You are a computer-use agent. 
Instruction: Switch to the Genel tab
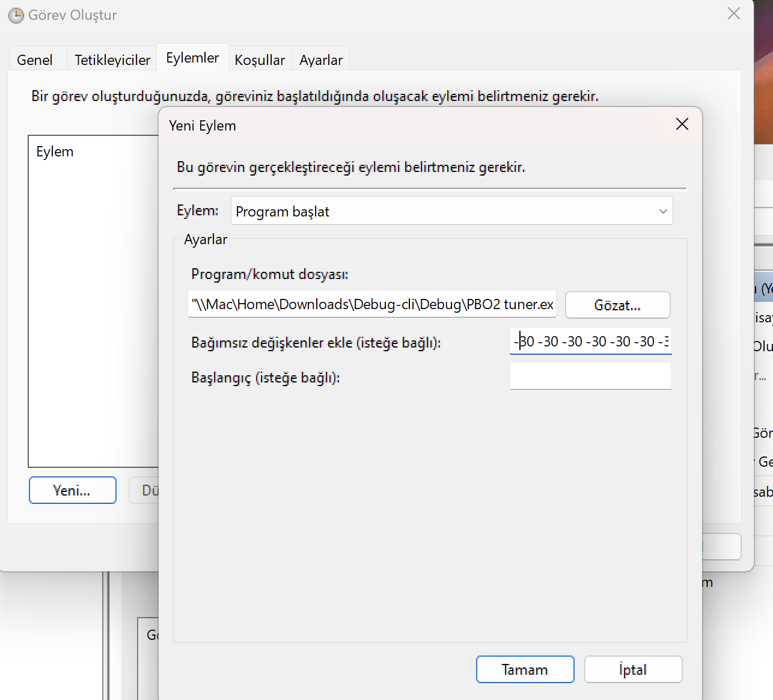[35, 60]
